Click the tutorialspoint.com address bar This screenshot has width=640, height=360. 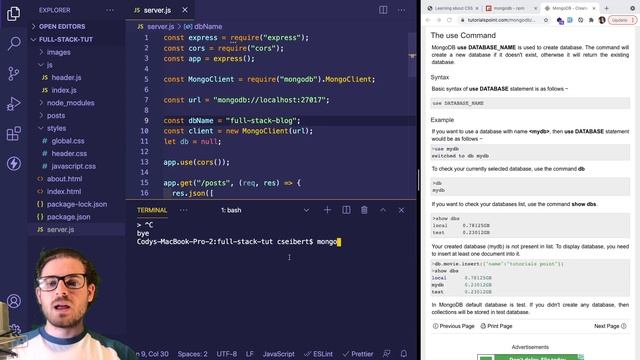[x=501, y=20]
